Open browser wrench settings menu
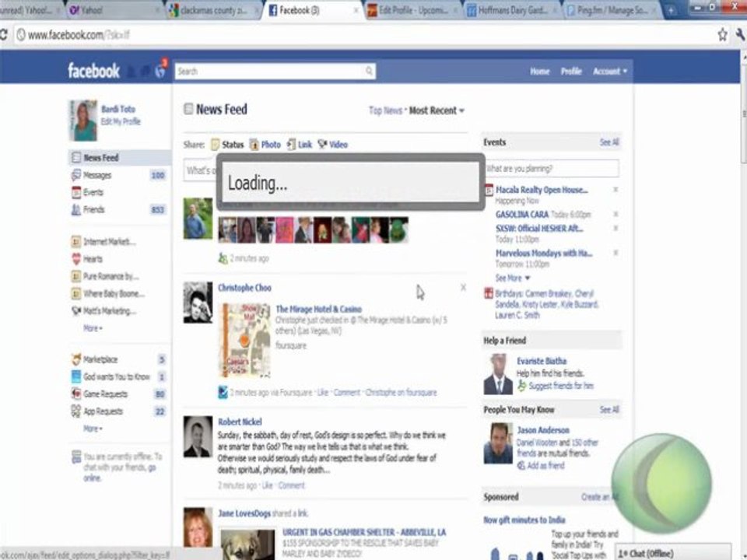The image size is (747, 560). coord(740,34)
